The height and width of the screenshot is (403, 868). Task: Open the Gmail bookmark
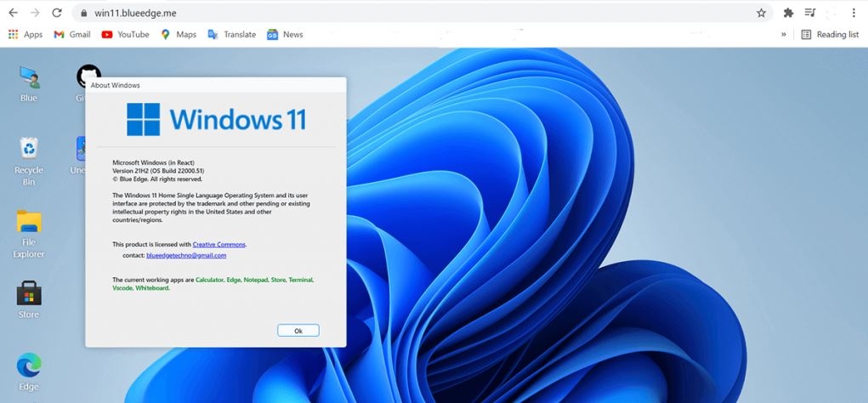72,34
